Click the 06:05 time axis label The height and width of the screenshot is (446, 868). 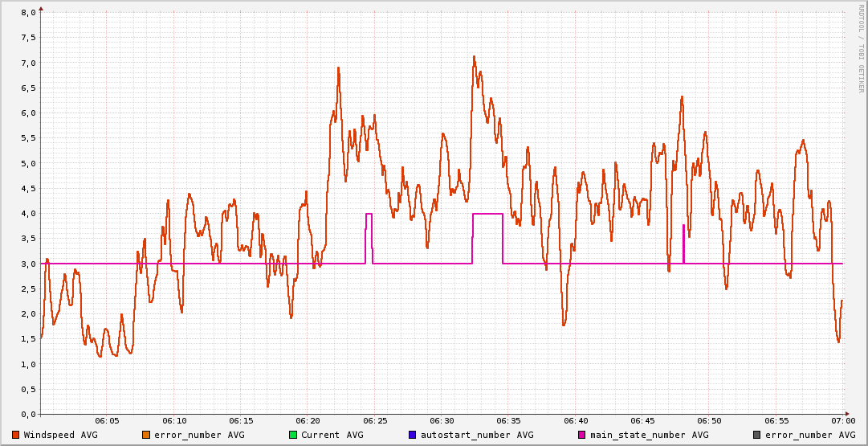[107, 420]
